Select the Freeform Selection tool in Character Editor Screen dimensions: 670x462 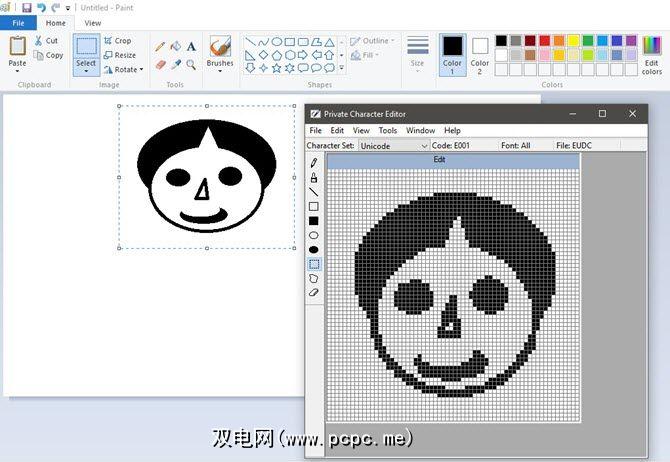click(314, 279)
